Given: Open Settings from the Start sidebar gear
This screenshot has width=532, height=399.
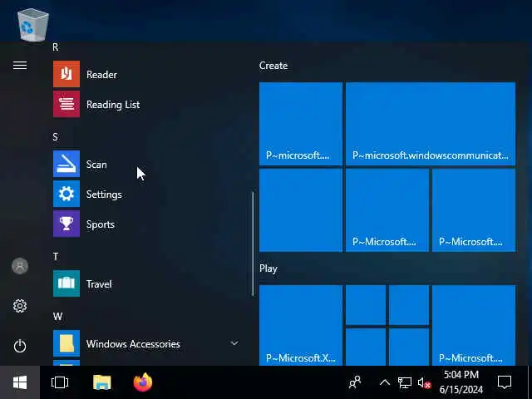Looking at the screenshot, I should pyautogui.click(x=20, y=306).
